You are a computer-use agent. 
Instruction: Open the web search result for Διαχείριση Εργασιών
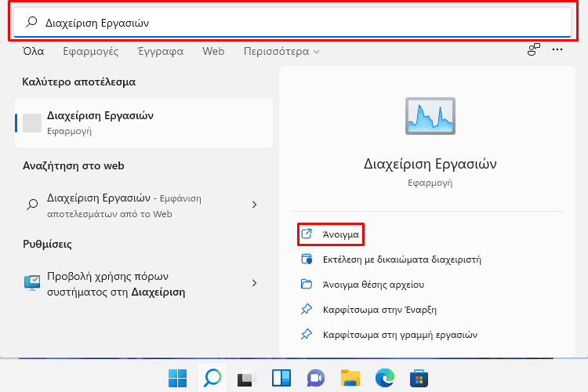point(143,205)
